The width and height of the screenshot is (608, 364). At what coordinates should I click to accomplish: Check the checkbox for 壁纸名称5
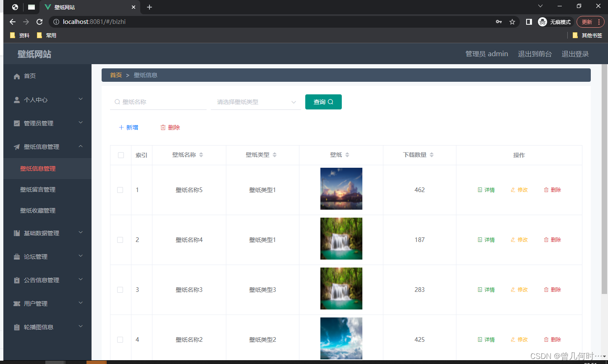tap(120, 190)
